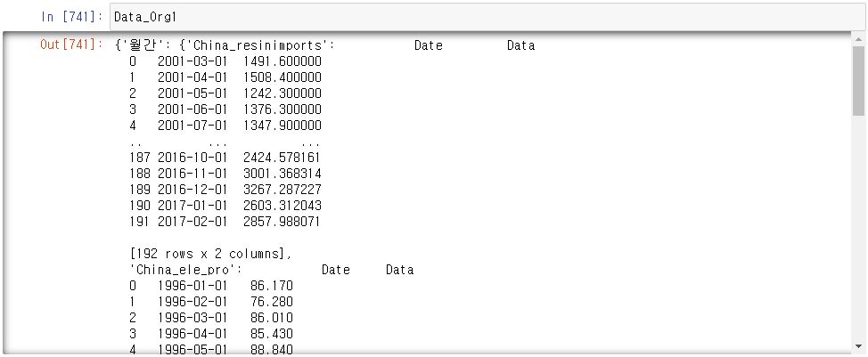Click the value 1347.900000
The width and height of the screenshot is (868, 357).
tap(283, 126)
